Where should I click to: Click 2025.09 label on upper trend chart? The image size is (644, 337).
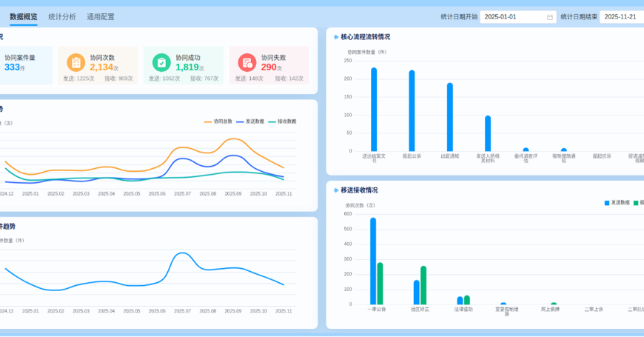[233, 193]
